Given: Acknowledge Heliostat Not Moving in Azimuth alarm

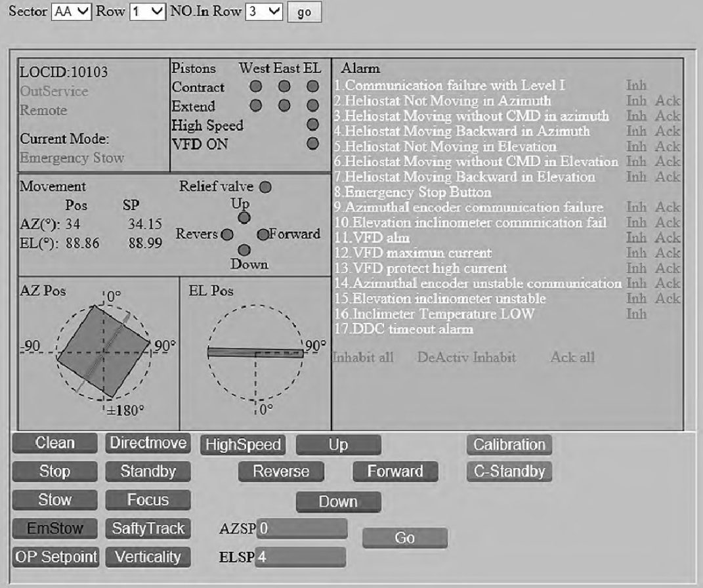Looking at the screenshot, I should (668, 101).
